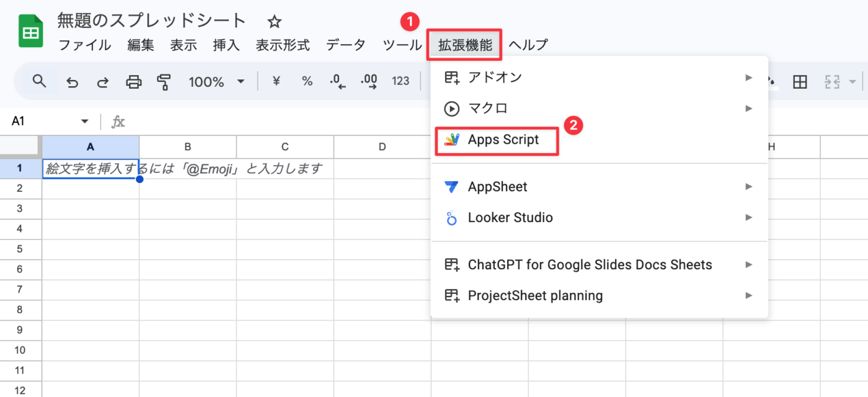Click the decrease decimal places icon
The width and height of the screenshot is (868, 397).
(338, 81)
